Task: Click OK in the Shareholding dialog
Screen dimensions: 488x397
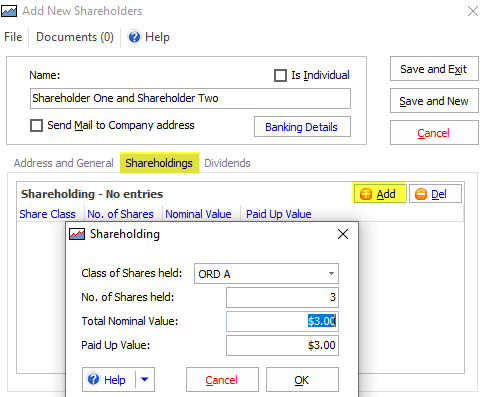Action: [302, 380]
